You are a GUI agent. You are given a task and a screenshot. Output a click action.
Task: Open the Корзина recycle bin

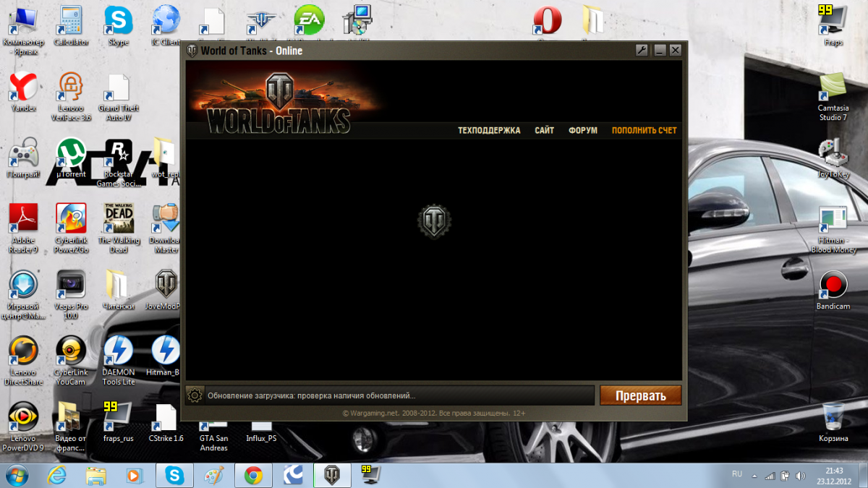coord(833,421)
